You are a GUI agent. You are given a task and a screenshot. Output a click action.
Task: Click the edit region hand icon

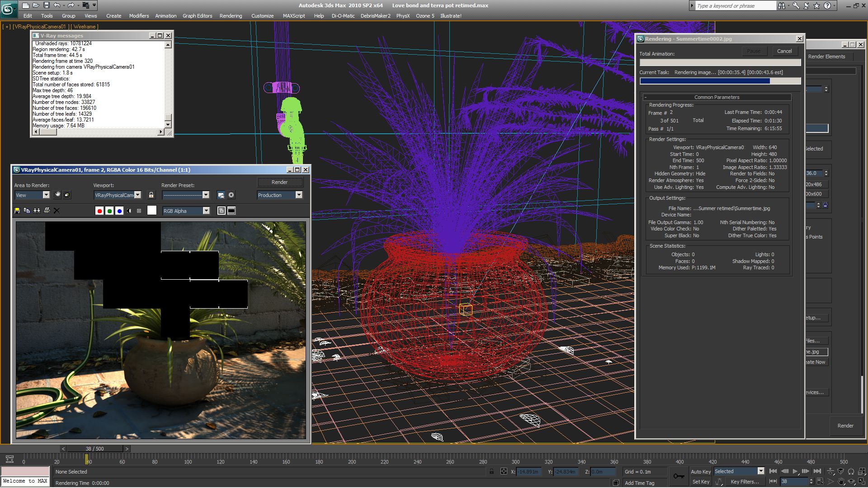pyautogui.click(x=57, y=195)
